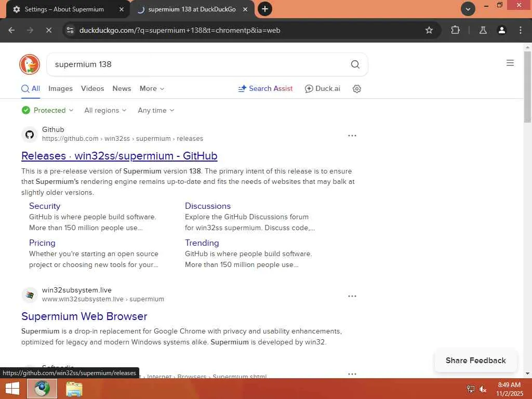The image size is (532, 399).
Task: Click the DuckDuckGo logo
Action: coord(30,64)
